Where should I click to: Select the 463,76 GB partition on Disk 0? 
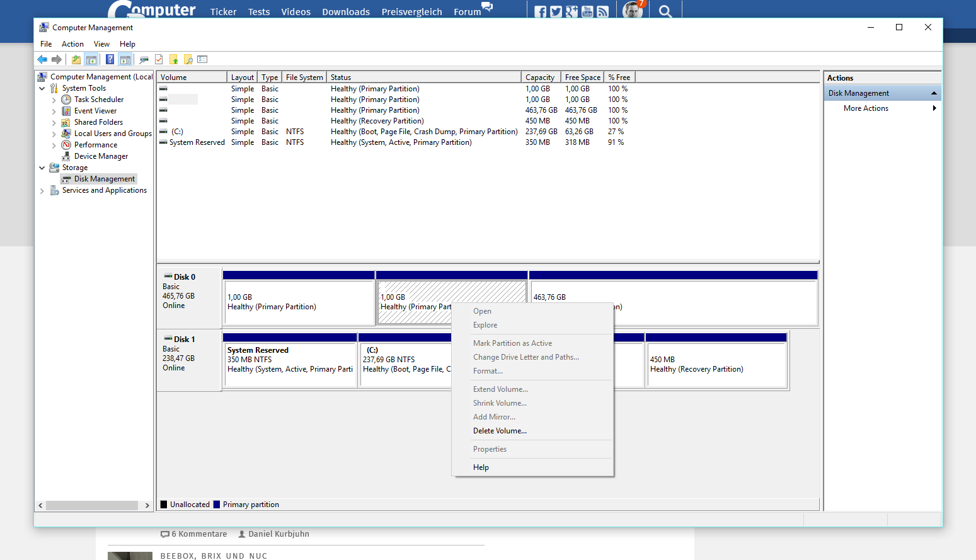click(673, 298)
